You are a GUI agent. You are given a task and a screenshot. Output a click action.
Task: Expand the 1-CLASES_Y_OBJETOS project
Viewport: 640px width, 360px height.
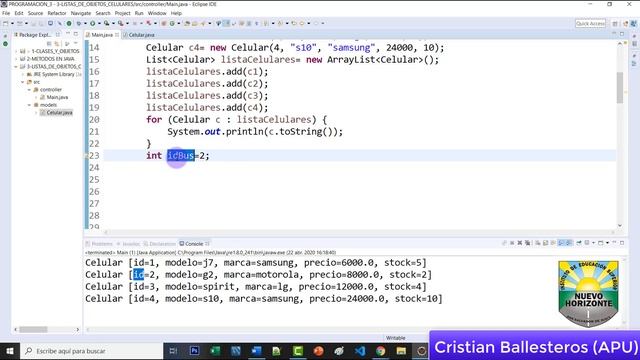16,51
